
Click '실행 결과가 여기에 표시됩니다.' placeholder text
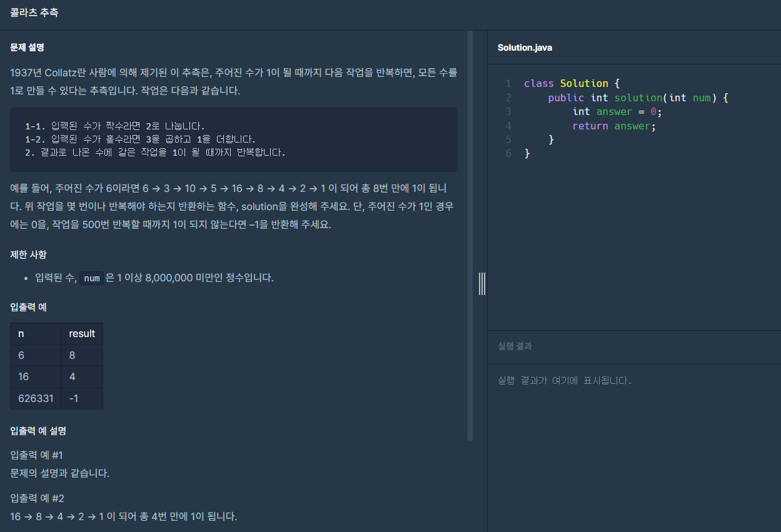coord(565,380)
